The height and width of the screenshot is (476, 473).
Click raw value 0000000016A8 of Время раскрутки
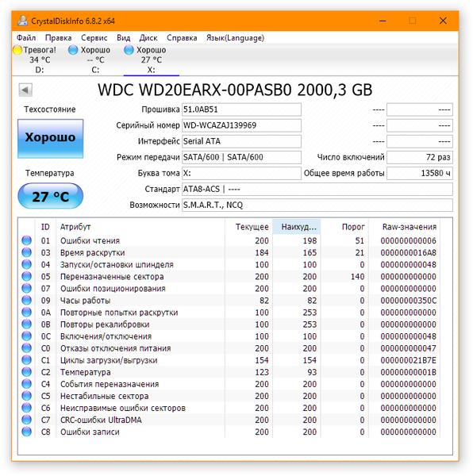pyautogui.click(x=409, y=252)
